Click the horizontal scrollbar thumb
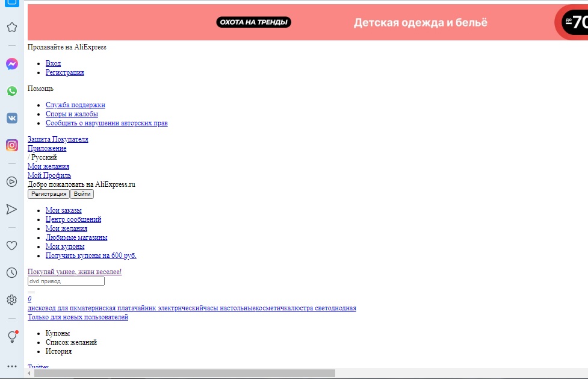Image resolution: width=588 pixels, height=379 pixels. [185, 374]
